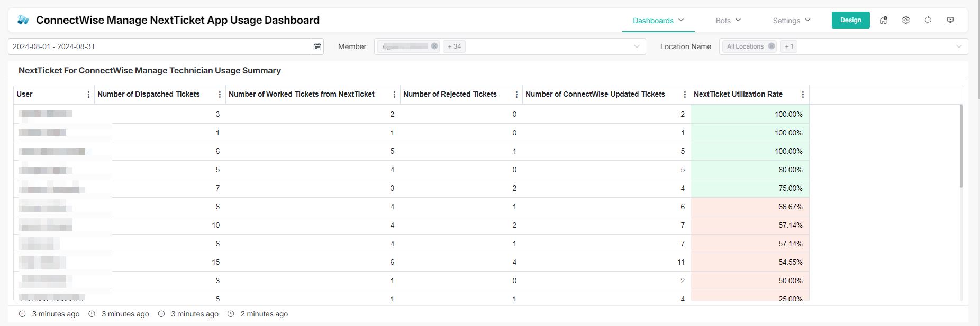Viewport: 980px width, 326px height.
Task: Open the Number of Rejected Tickets column menu
Action: pyautogui.click(x=516, y=95)
